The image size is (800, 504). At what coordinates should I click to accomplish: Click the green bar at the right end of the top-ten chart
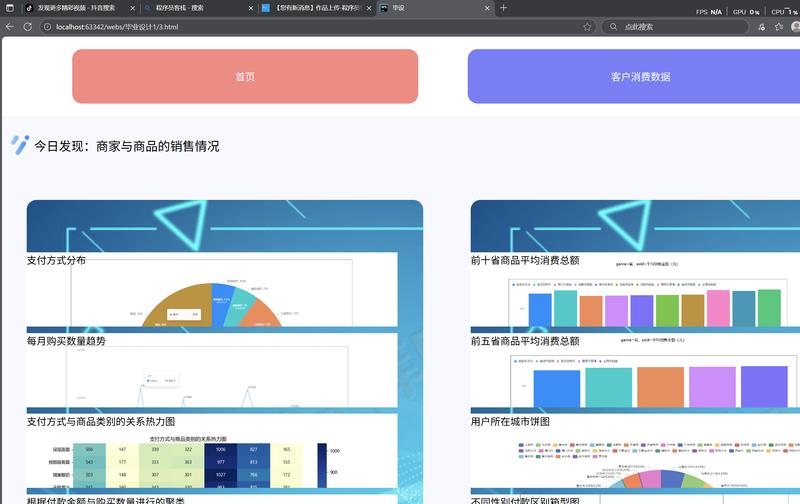769,308
